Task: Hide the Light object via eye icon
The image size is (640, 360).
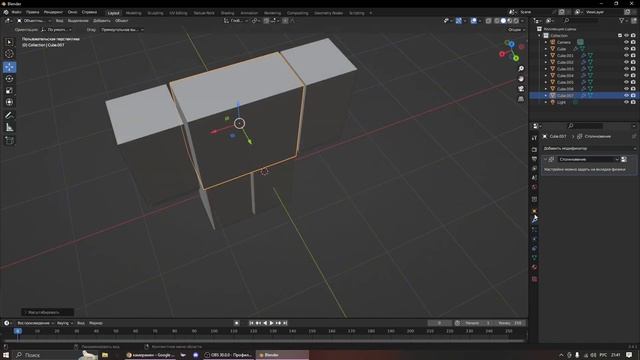Action: point(626,102)
